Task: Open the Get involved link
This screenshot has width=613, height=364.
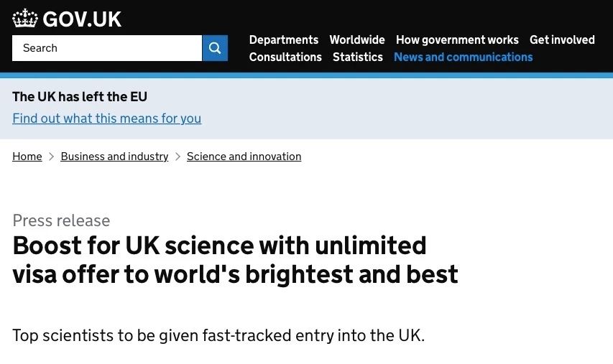Action: click(x=562, y=40)
